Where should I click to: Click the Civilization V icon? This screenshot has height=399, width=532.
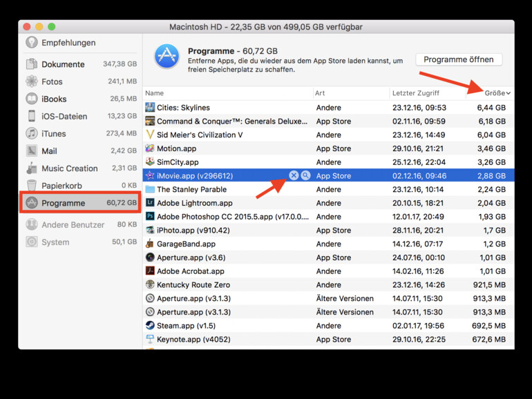point(150,135)
